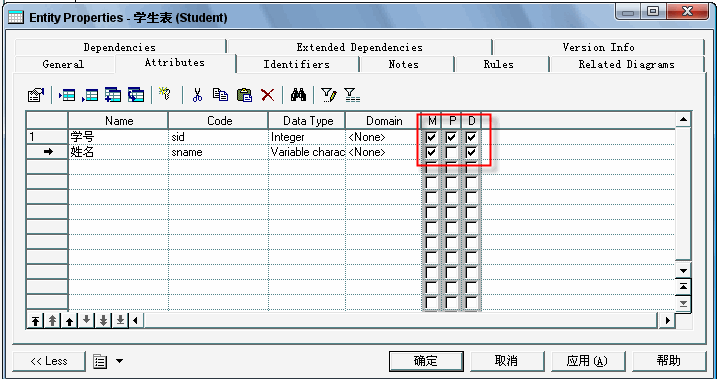This screenshot has width=717, height=379.
Task: Click the Add a Row toolbar icon
Action: pos(90,95)
